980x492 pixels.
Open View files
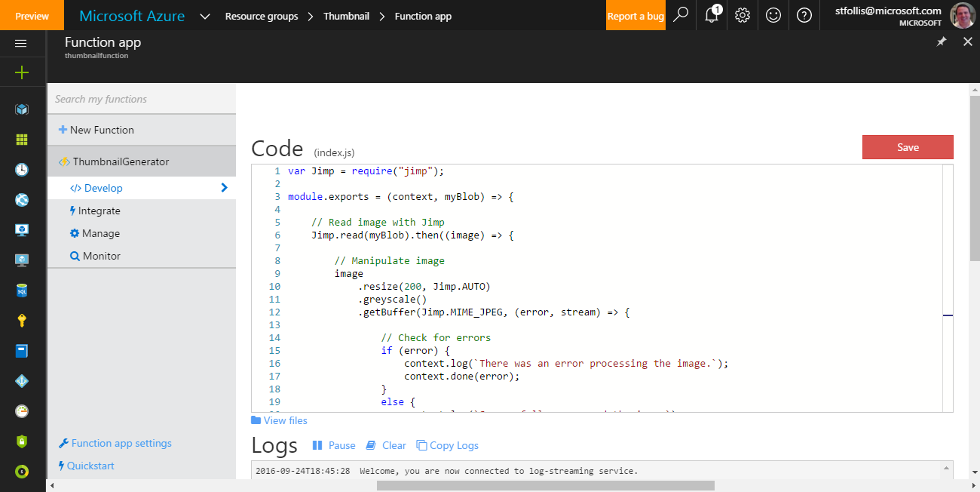pos(280,420)
